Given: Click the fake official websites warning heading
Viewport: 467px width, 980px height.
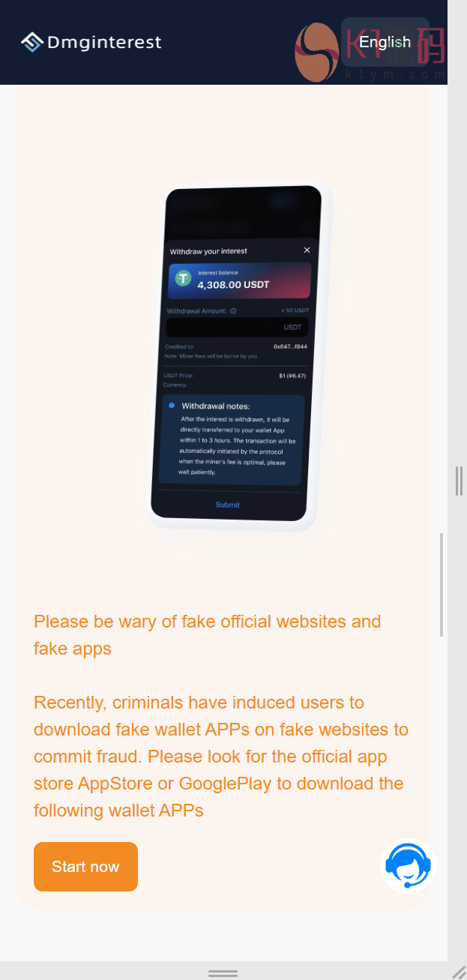Looking at the screenshot, I should tap(208, 634).
